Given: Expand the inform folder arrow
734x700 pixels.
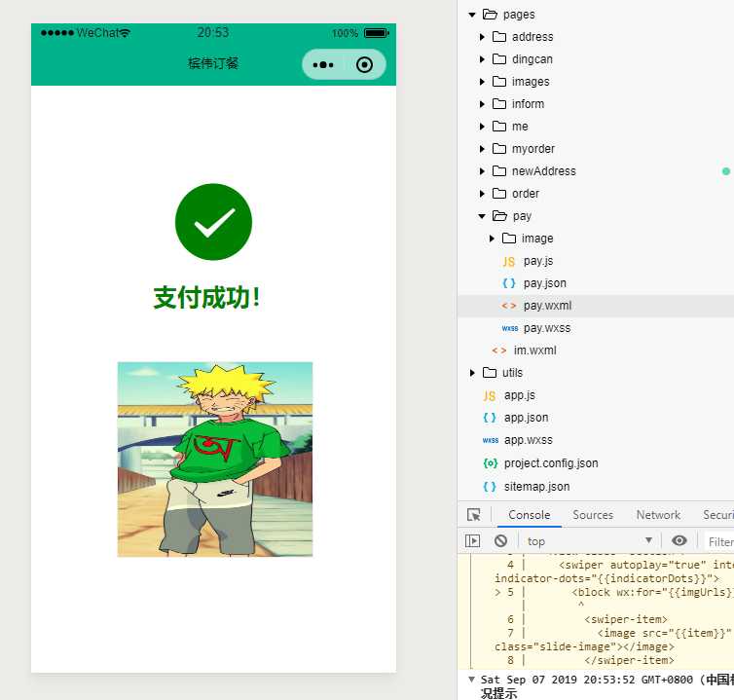Looking at the screenshot, I should click(x=482, y=104).
